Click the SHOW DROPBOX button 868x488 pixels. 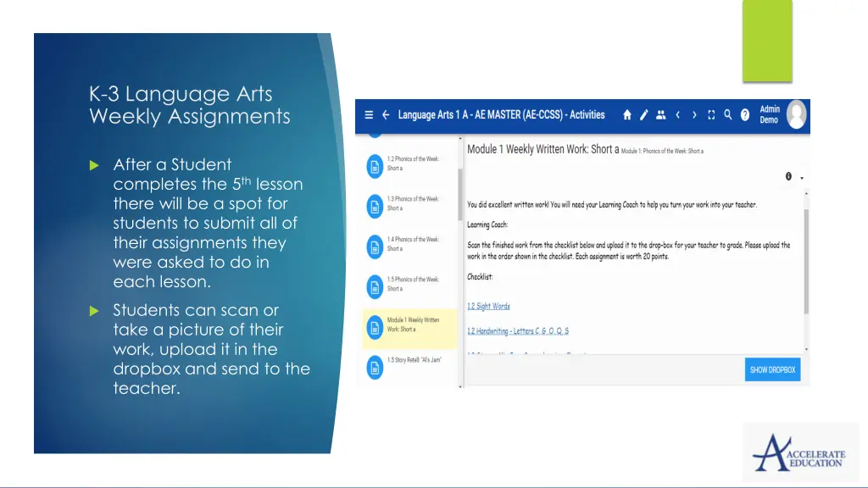[x=772, y=369]
